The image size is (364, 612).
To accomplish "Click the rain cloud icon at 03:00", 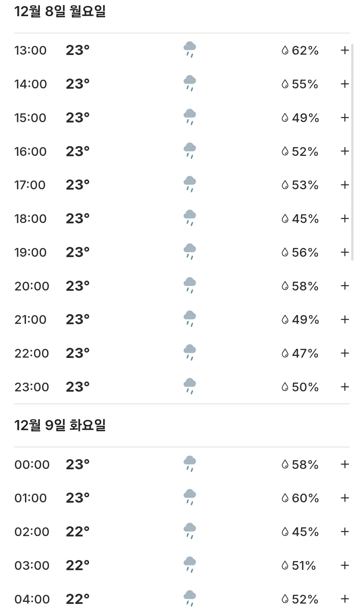I will point(190,565).
